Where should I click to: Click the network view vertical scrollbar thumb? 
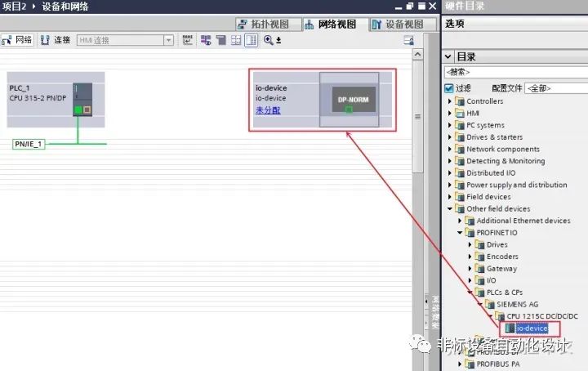[x=418, y=117]
